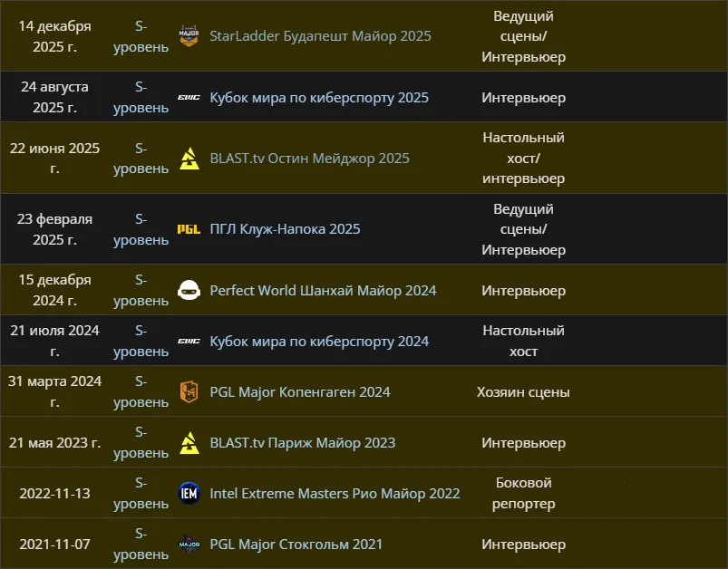Click S-уровень link in 15 декабря 2024 row
The image size is (728, 569).
(x=141, y=290)
